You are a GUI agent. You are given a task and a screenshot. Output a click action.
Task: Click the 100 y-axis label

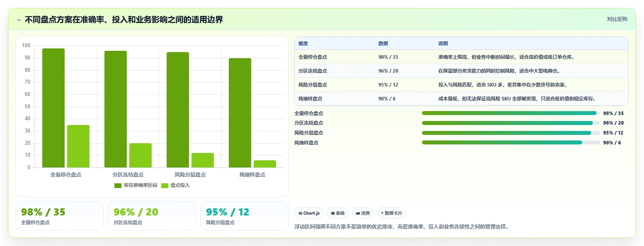[26, 46]
